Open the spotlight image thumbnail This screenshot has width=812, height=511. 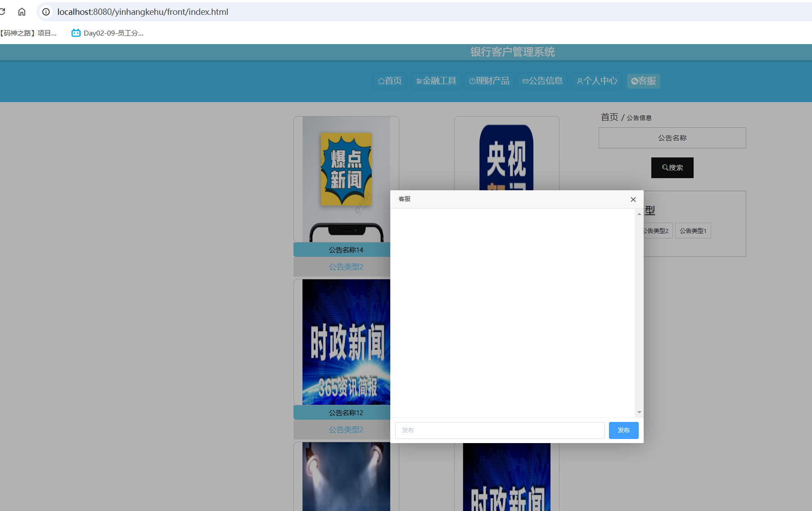coord(346,477)
